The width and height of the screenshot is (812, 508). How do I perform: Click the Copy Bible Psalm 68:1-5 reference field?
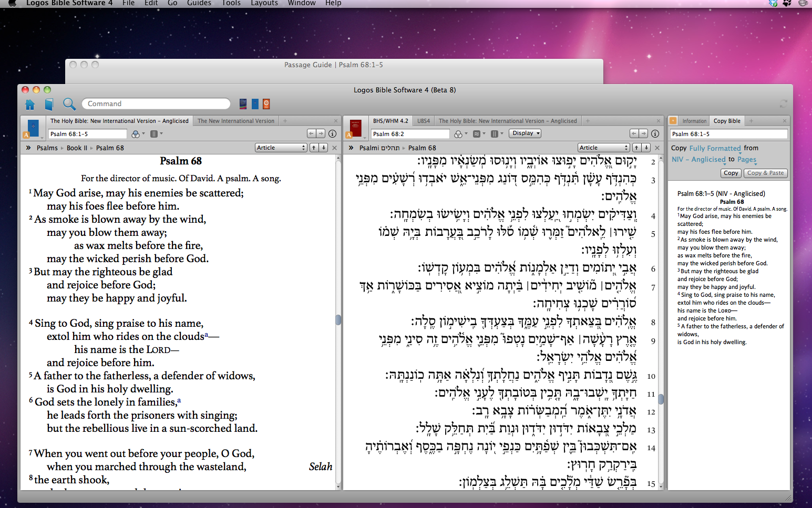coord(729,134)
